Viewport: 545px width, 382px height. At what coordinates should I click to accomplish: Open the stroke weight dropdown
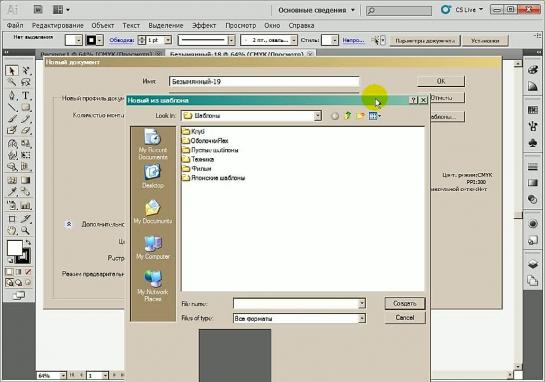pyautogui.click(x=168, y=40)
